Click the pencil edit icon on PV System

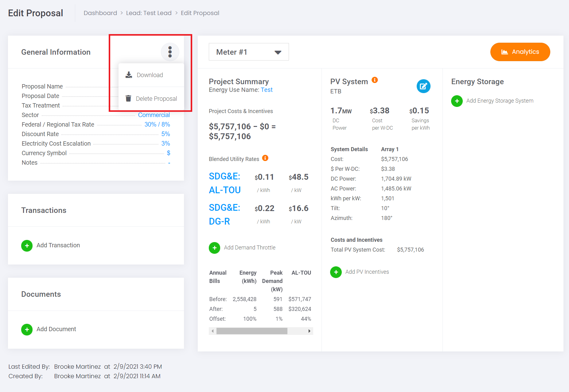click(423, 86)
